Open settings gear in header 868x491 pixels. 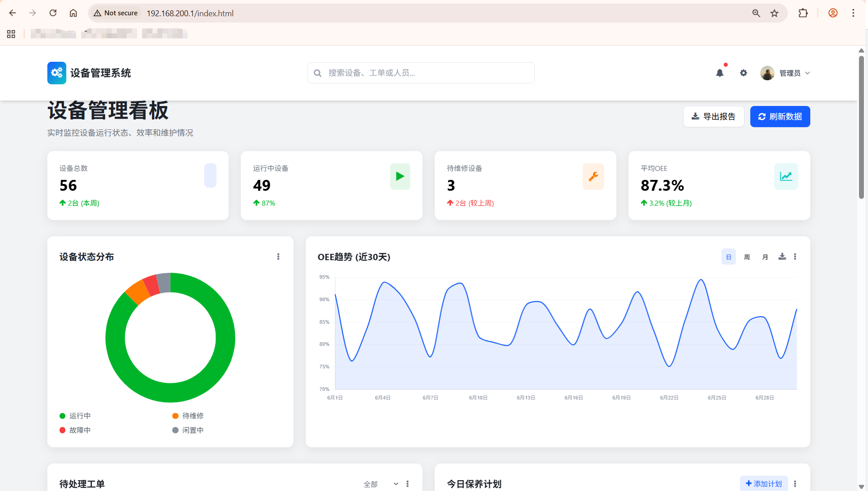pos(744,73)
